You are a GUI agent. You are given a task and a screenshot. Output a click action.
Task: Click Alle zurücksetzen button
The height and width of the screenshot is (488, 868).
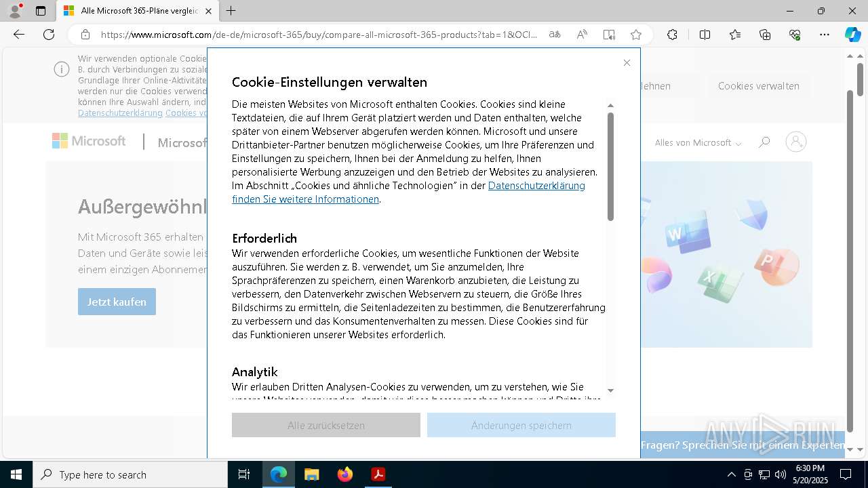pos(326,425)
